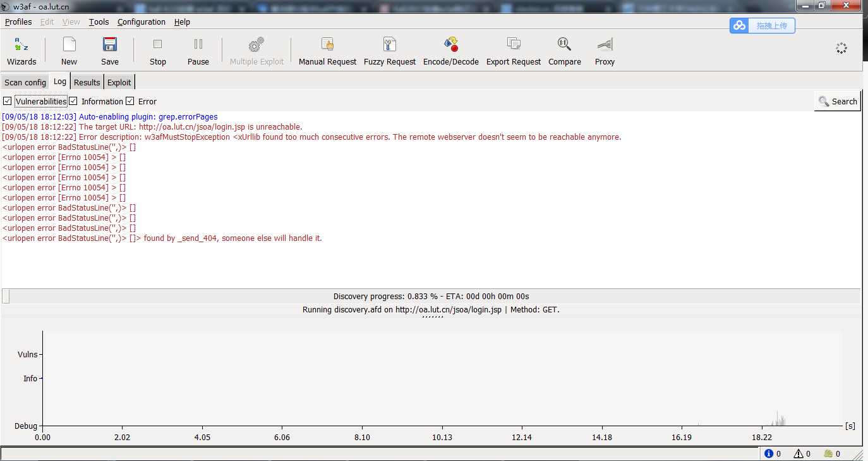Open the View menu
Image resolution: width=868 pixels, height=461 pixels.
pyautogui.click(x=71, y=22)
